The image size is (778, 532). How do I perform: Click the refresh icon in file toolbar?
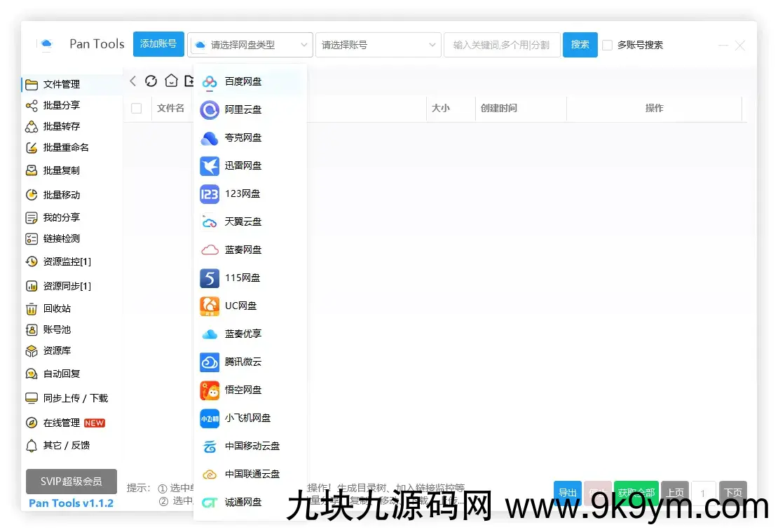coord(151,81)
